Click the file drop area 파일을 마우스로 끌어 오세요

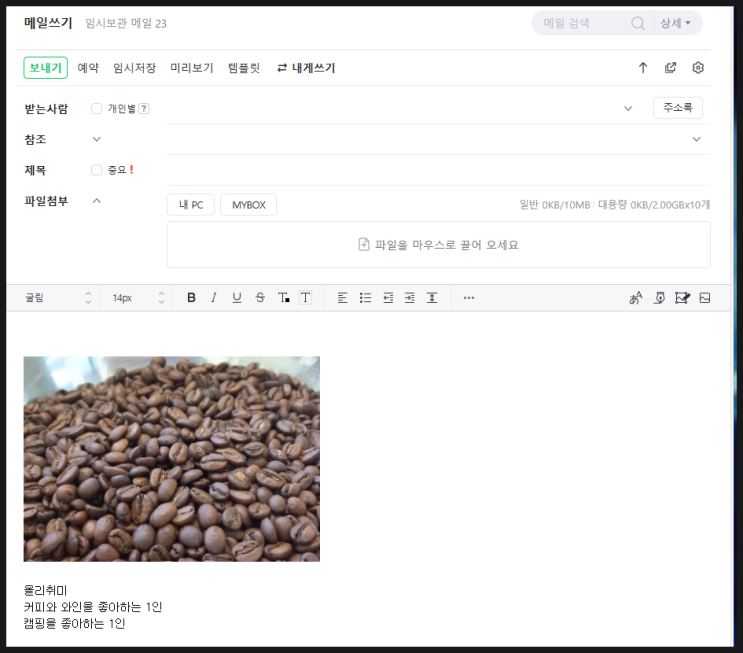pyautogui.click(x=438, y=245)
